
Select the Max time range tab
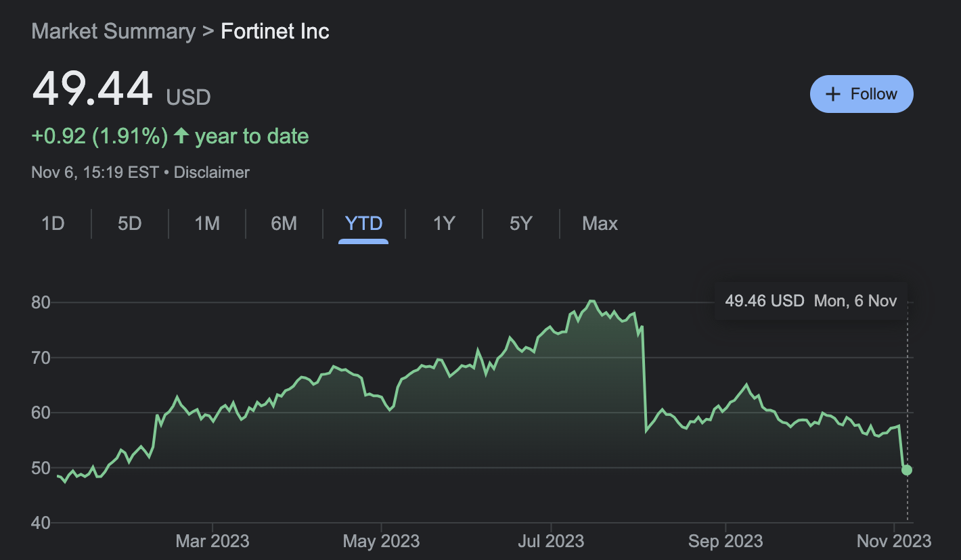coord(600,223)
